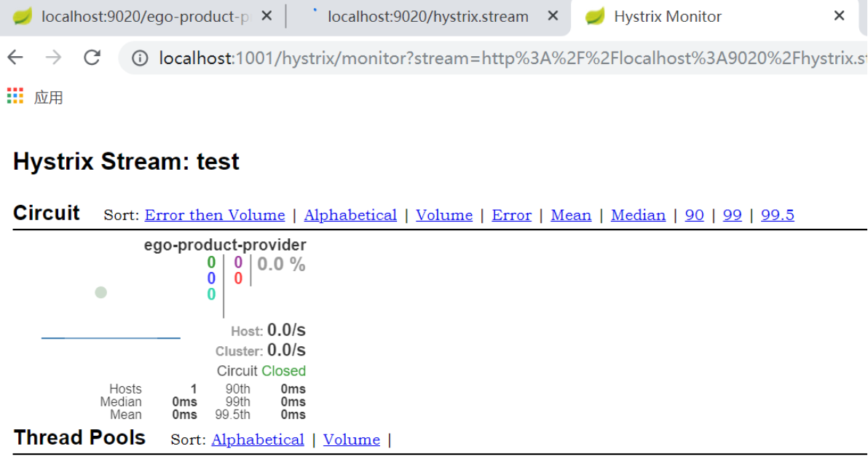Open the 应用 bookmarks label

click(x=48, y=98)
